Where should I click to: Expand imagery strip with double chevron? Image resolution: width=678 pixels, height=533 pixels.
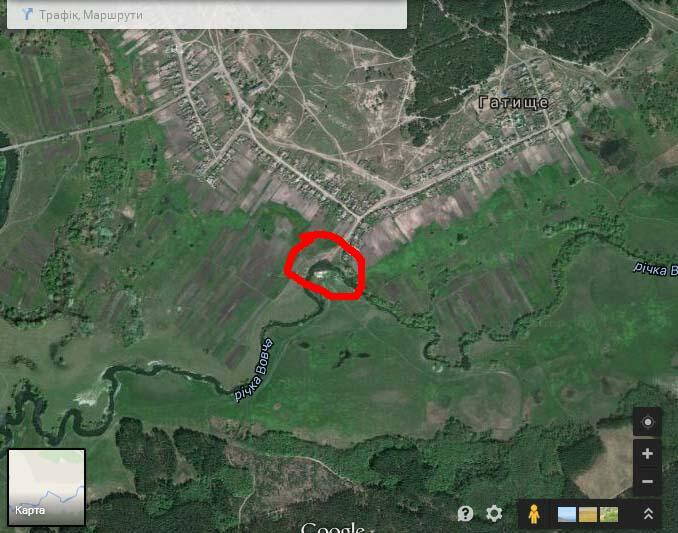[648, 514]
